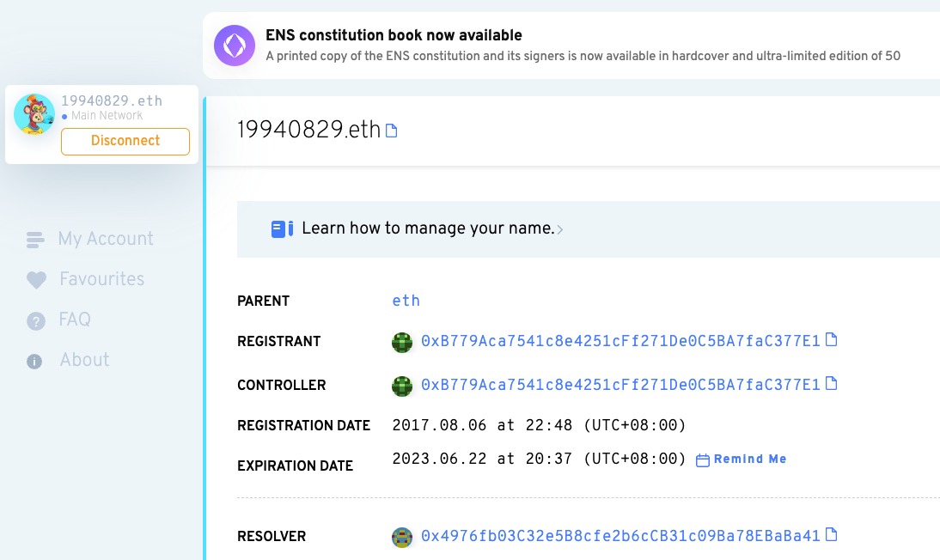
Task: Open the resolver address link
Action: pyautogui.click(x=620, y=536)
